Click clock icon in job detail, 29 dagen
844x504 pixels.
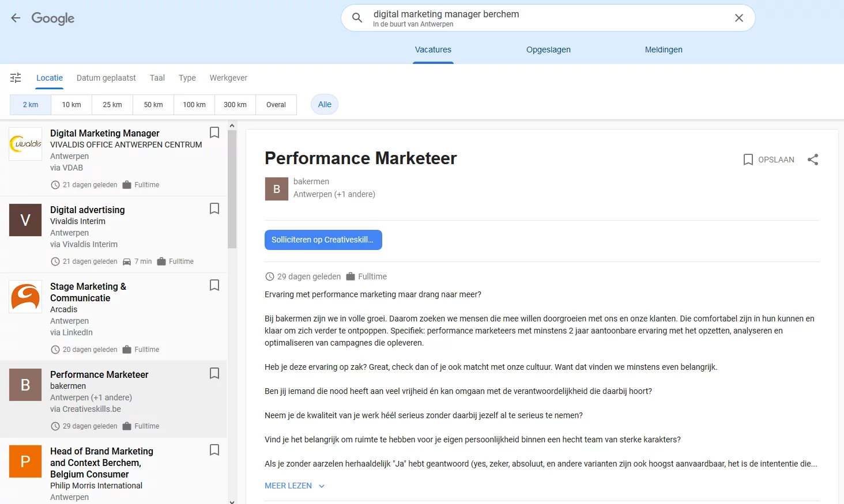269,276
